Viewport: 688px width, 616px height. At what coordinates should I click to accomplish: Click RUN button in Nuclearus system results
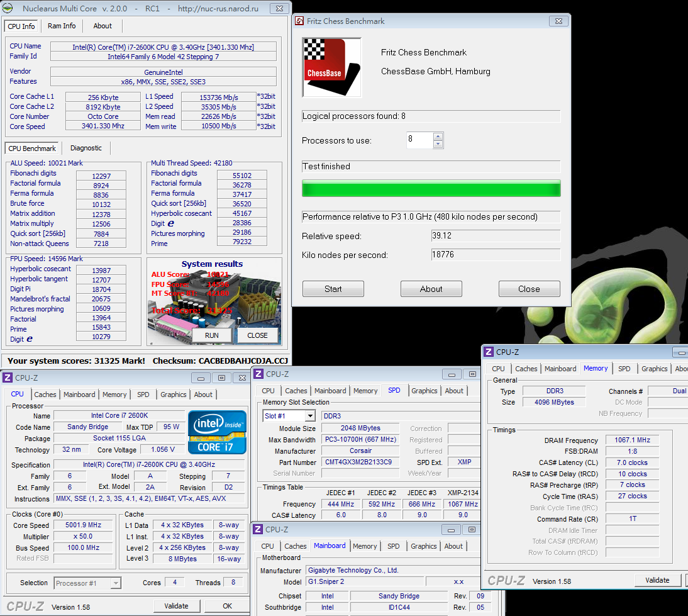pos(212,335)
